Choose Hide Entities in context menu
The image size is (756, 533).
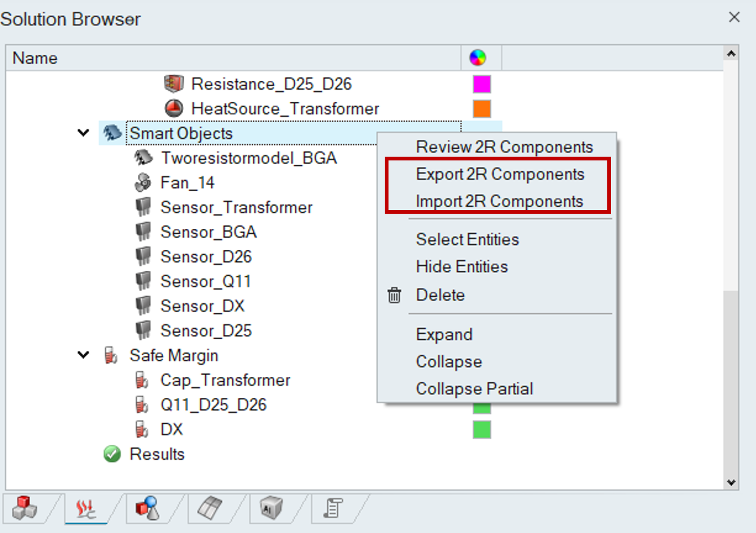point(462,266)
